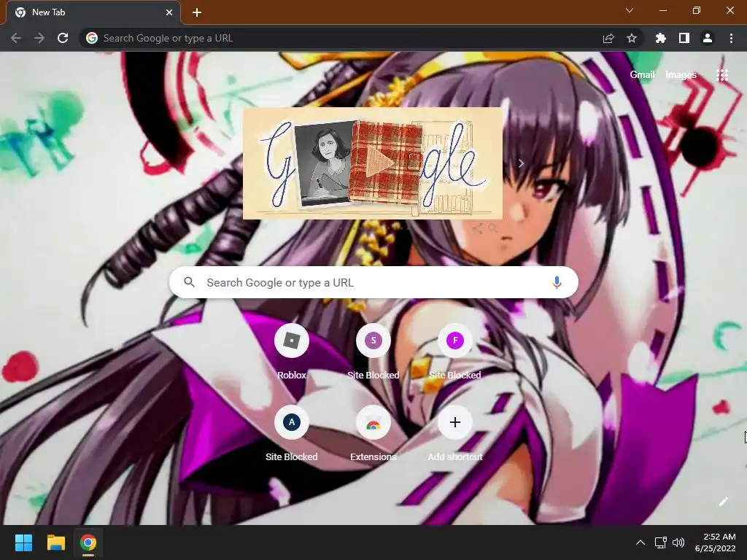Add a new shortcut
747x560 pixels.
[x=455, y=435]
